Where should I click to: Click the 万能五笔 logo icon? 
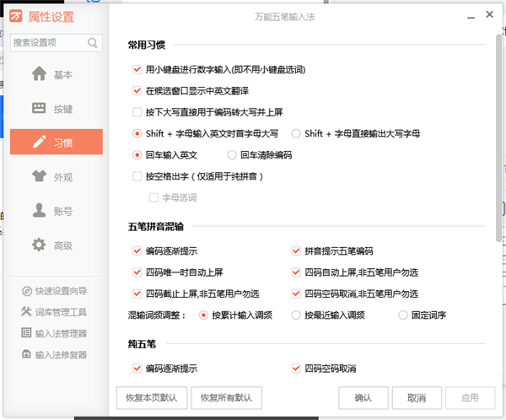coord(15,16)
